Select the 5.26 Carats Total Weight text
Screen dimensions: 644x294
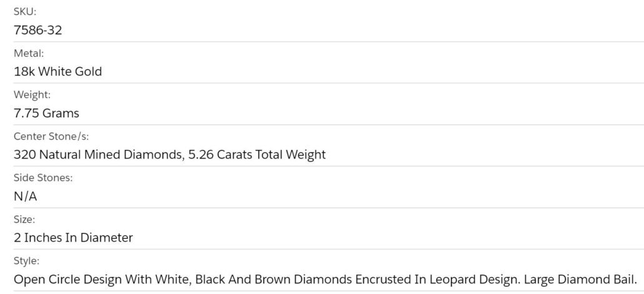(x=257, y=155)
